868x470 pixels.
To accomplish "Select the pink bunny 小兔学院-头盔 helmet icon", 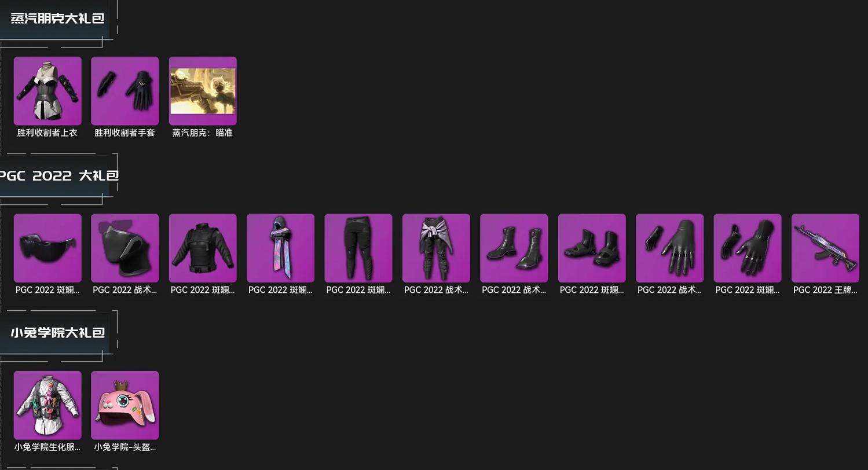I will [125, 405].
